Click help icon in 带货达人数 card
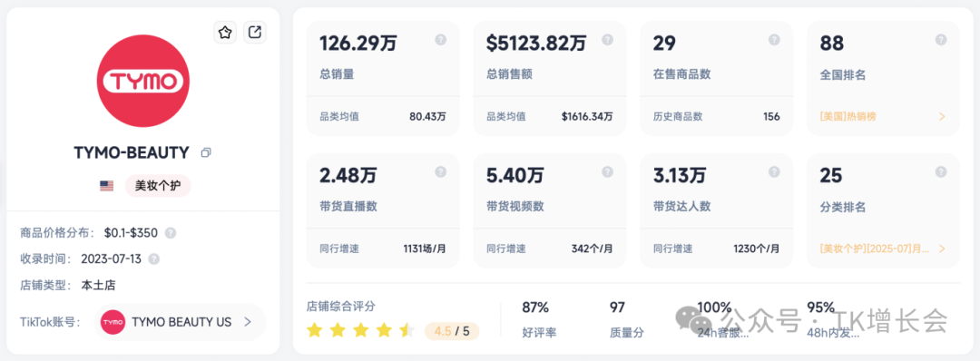Viewport: 980px width, 361px height. tap(774, 171)
